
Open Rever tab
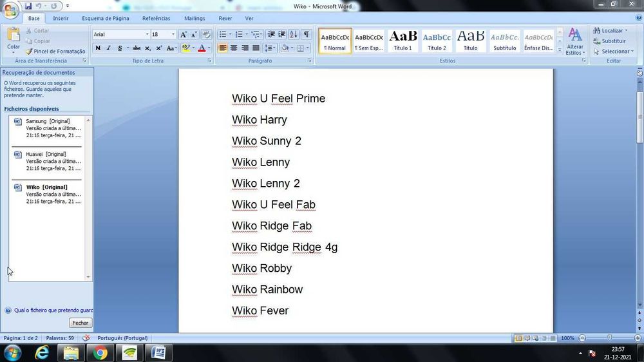point(225,18)
